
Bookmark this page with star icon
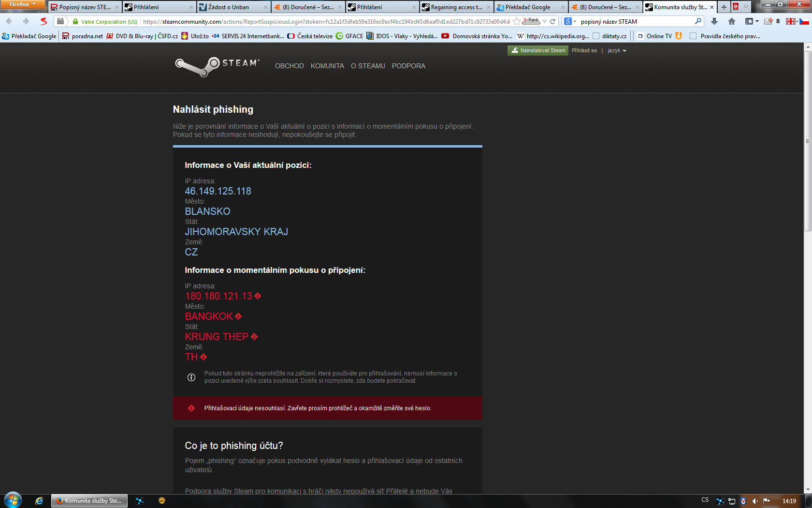516,21
